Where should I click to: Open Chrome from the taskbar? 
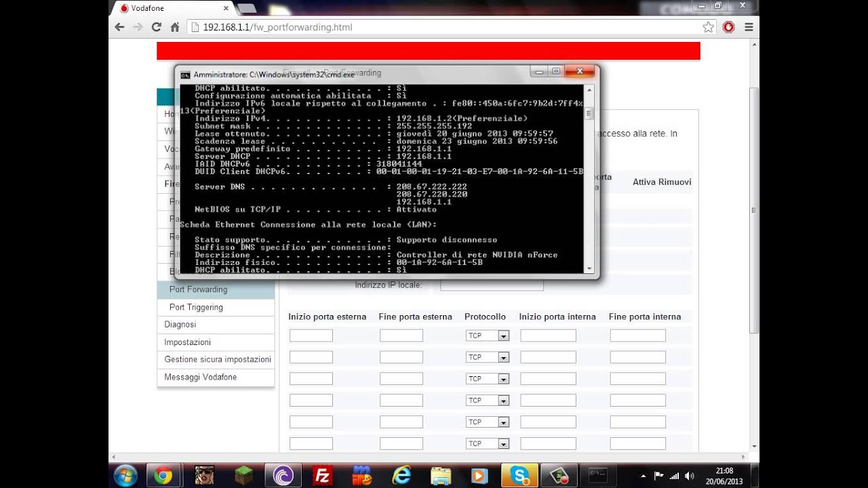coord(163,476)
